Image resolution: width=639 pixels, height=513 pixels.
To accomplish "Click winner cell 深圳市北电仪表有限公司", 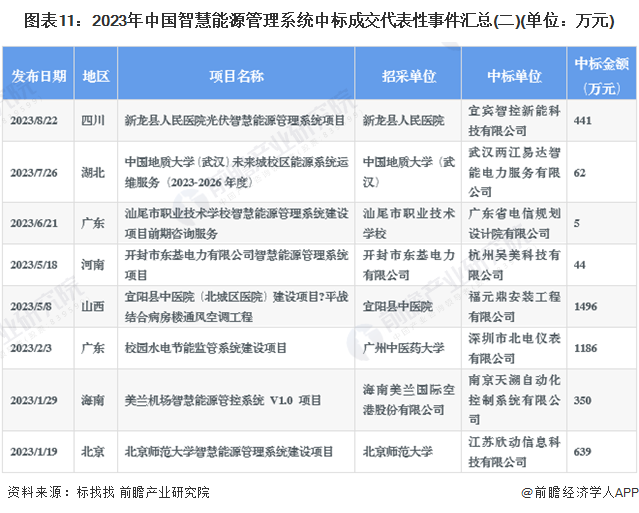I will point(514,348).
